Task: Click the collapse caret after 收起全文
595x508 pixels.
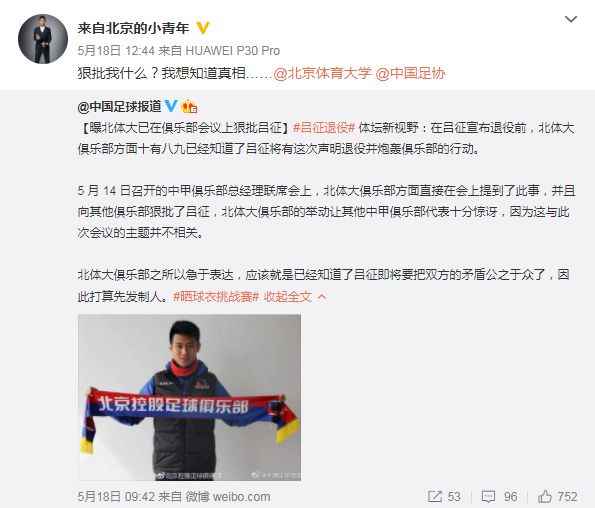Action: (322, 297)
